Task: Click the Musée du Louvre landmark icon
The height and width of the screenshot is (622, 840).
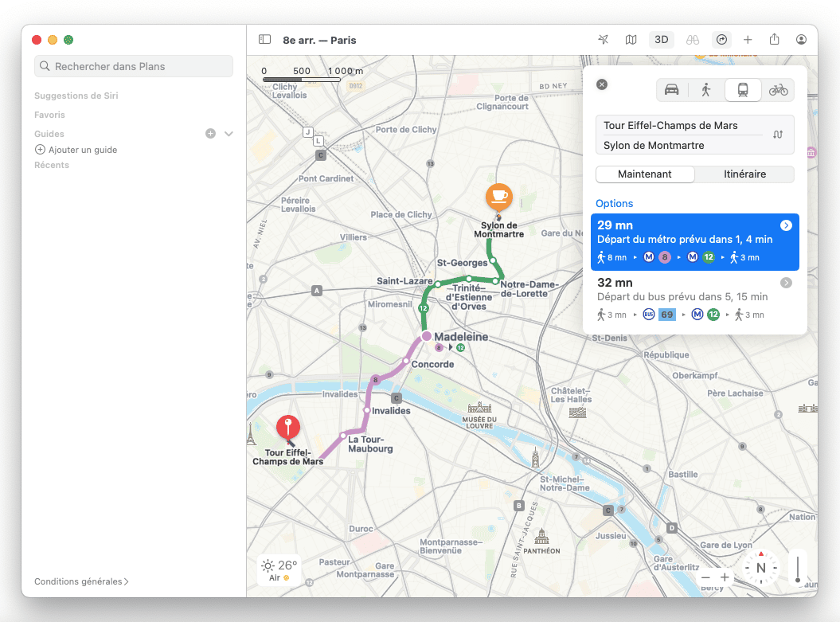Action: 479,409
